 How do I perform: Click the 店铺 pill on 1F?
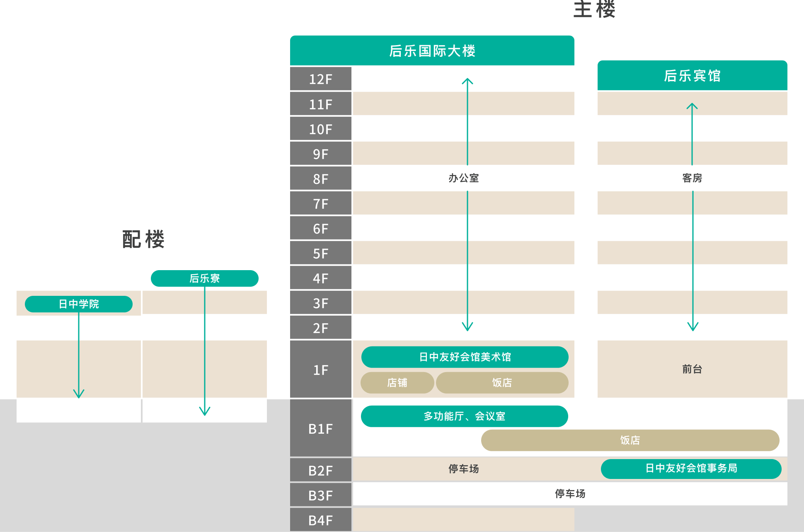(397, 383)
